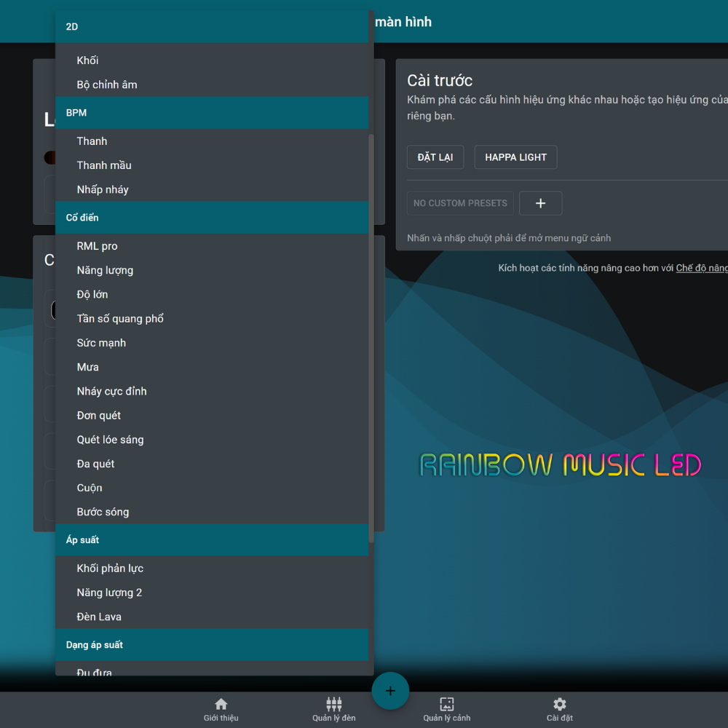Open the Quản lý đèn mixer icon
The height and width of the screenshot is (728, 728).
click(x=333, y=708)
